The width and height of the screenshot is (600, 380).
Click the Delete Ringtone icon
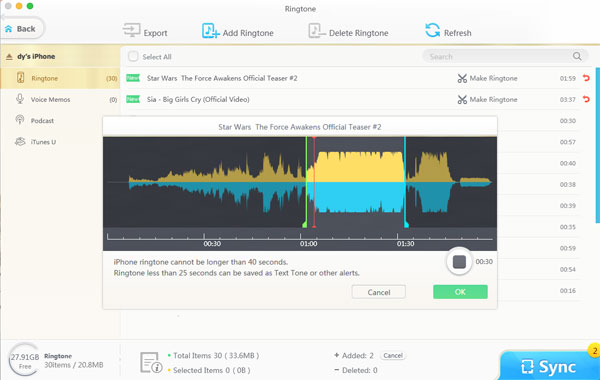click(x=316, y=31)
